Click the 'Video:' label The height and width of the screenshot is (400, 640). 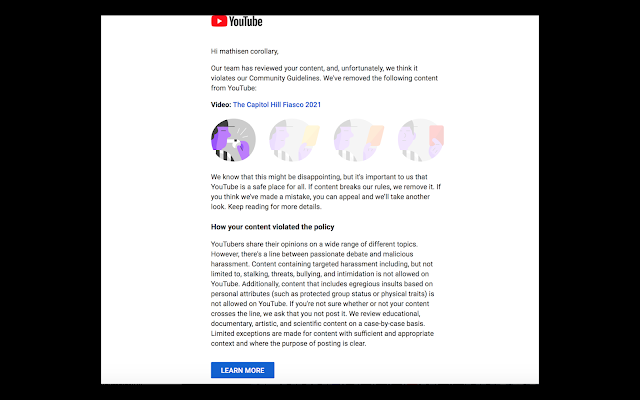pyautogui.click(x=221, y=104)
